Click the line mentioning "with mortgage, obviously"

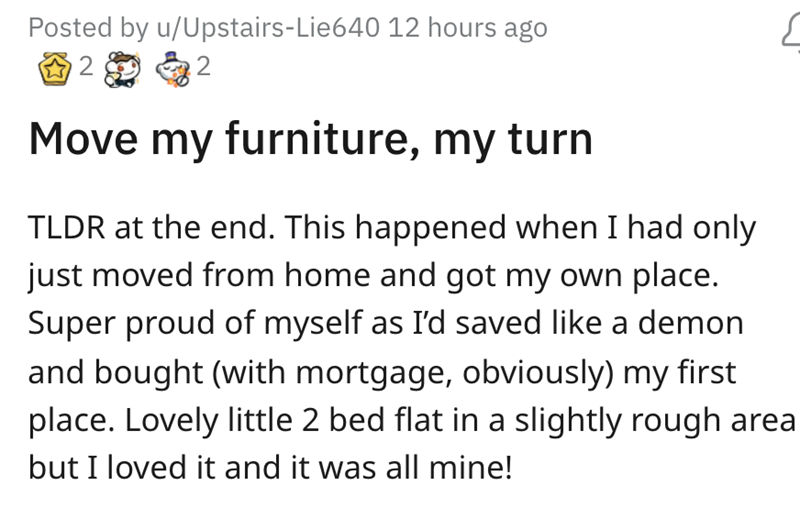tap(382, 370)
